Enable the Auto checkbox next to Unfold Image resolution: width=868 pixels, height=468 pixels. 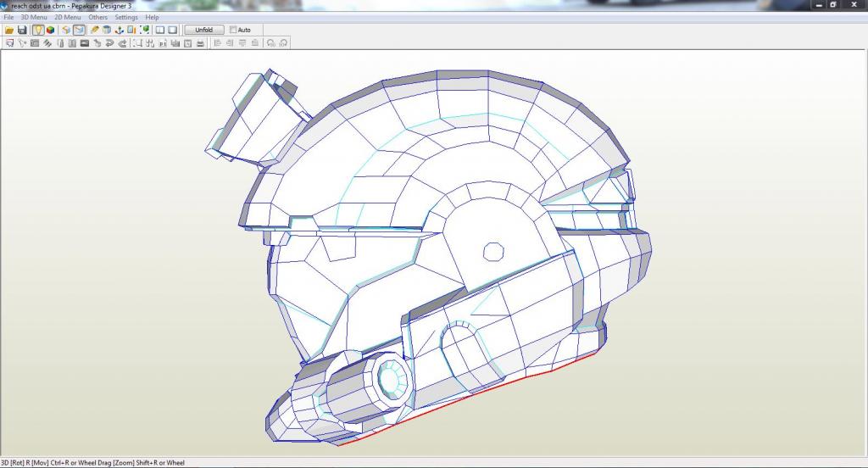tap(234, 30)
